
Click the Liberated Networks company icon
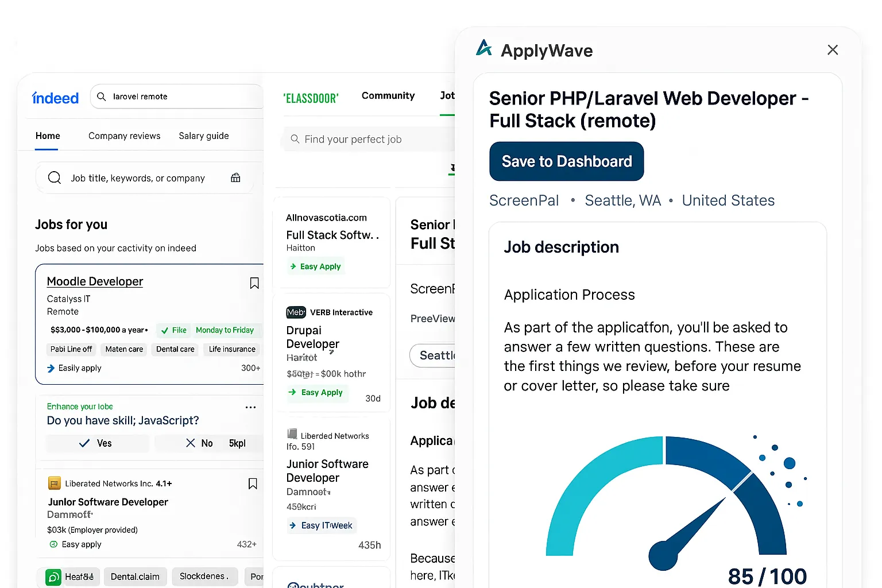click(54, 483)
